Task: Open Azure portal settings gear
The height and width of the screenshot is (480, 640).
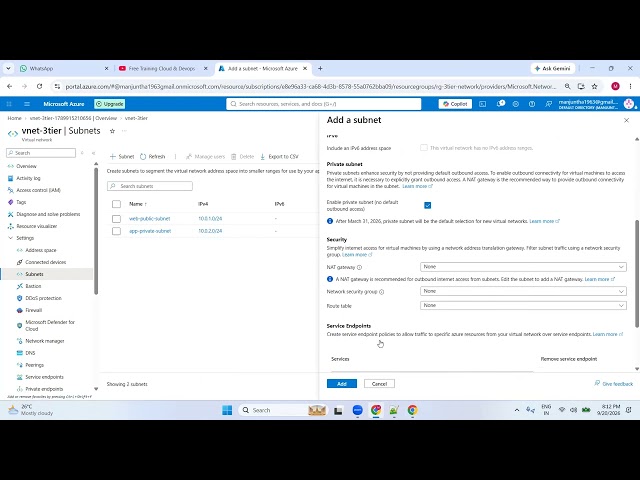Action: [x=516, y=104]
